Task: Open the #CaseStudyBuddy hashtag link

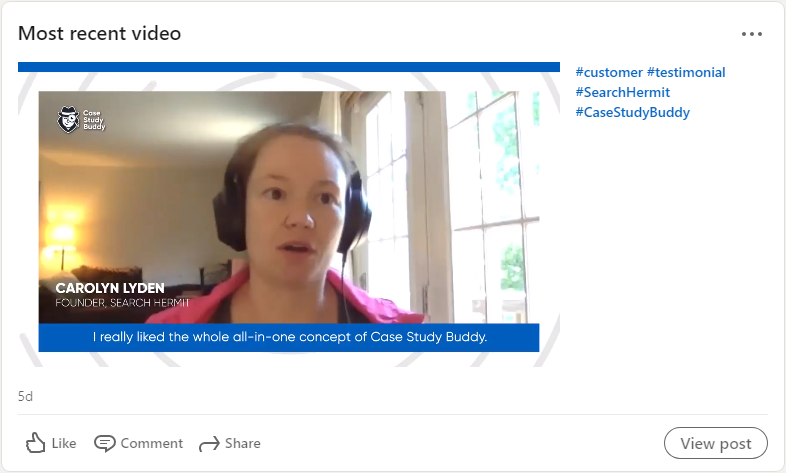Action: click(633, 112)
